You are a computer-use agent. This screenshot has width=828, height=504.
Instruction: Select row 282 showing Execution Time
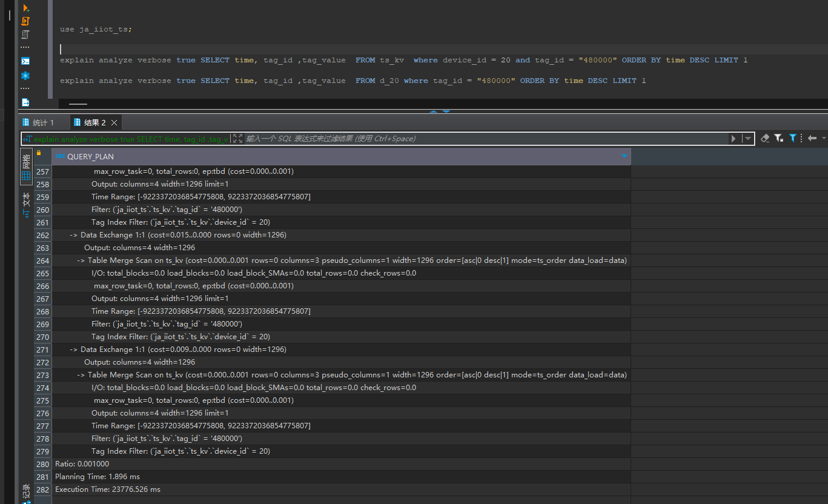(108, 489)
